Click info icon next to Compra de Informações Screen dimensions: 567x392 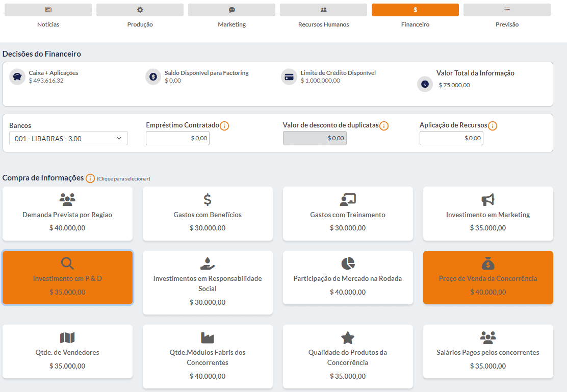(x=90, y=178)
